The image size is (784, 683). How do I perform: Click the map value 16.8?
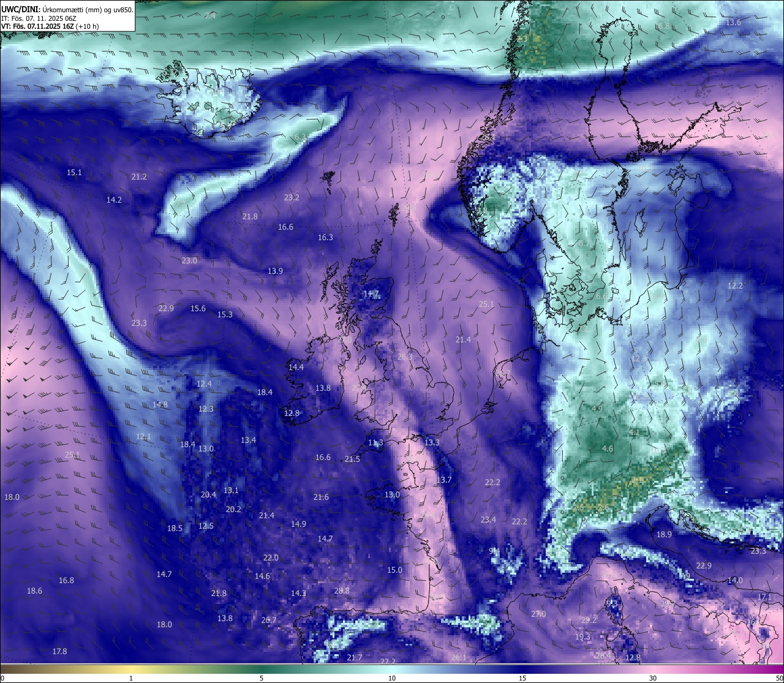click(66, 581)
